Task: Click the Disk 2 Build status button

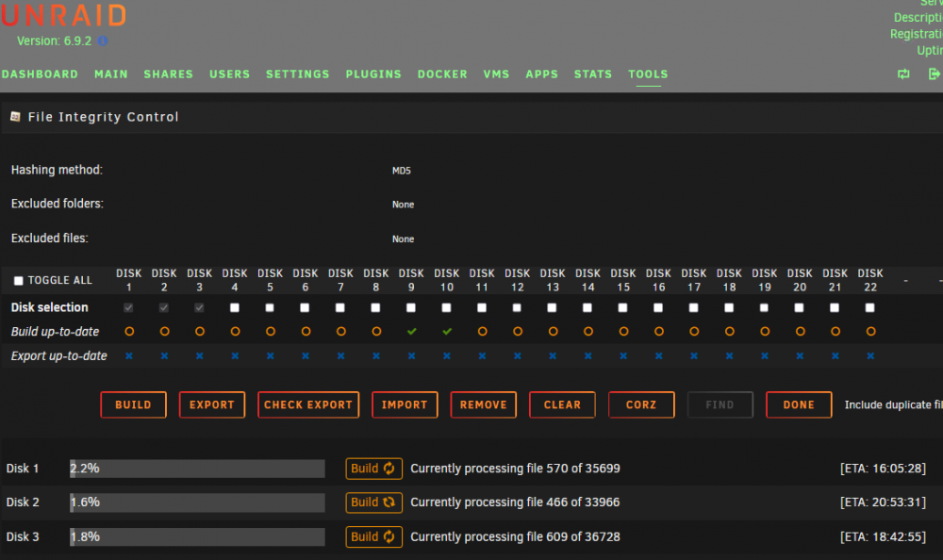Action: coord(373,502)
